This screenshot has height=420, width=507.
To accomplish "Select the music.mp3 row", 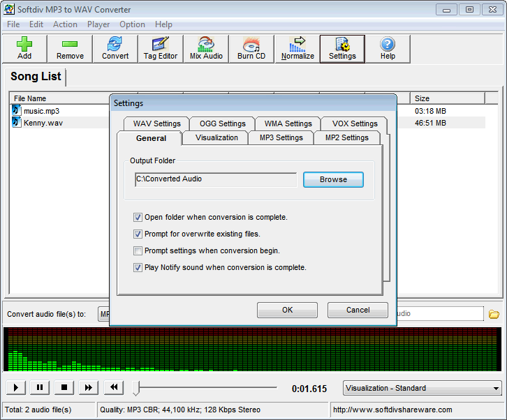I will coord(60,111).
